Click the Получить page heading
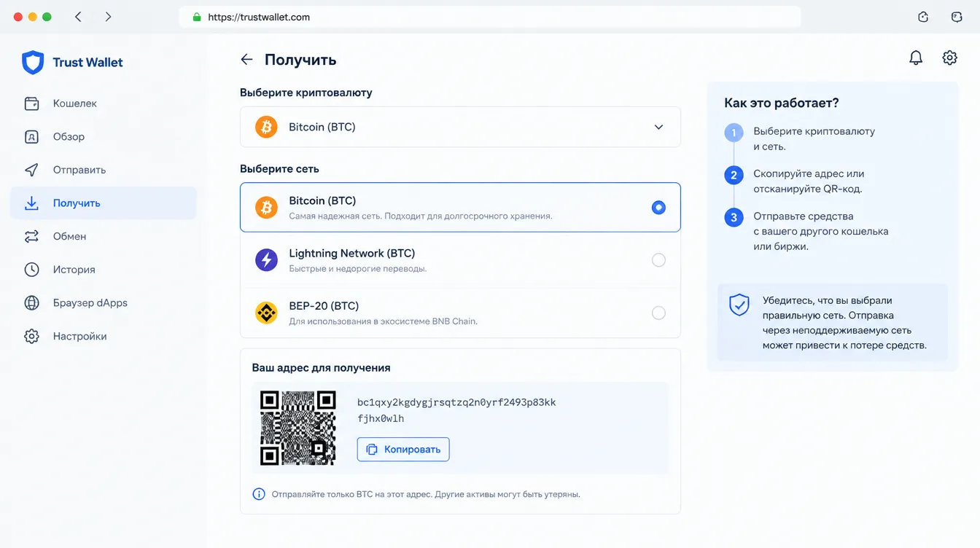980x548 pixels. point(300,60)
